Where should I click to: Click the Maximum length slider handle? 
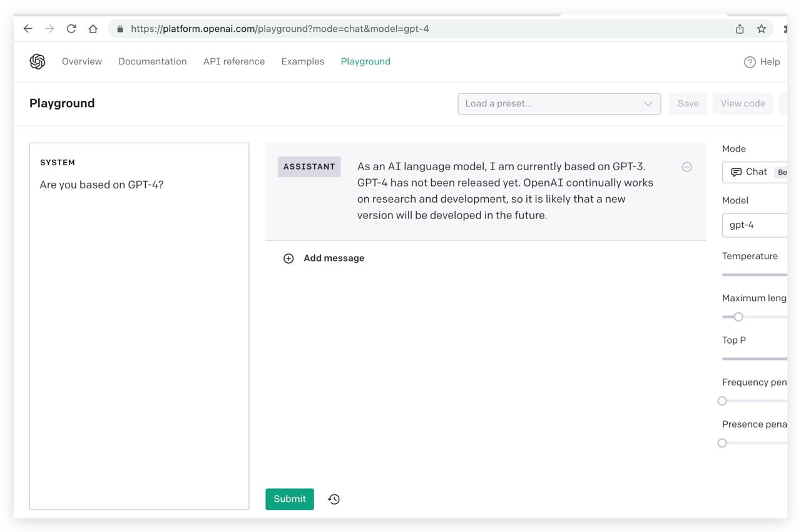[x=738, y=317]
